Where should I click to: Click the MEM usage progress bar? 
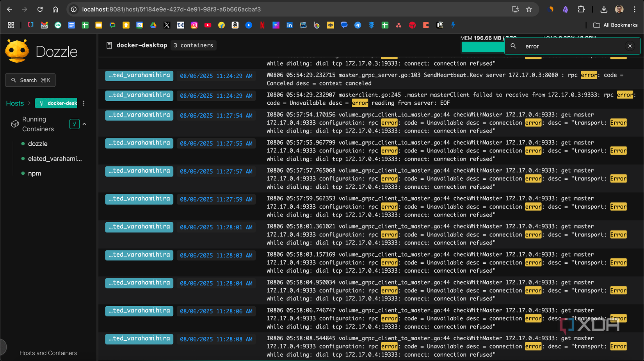point(483,47)
